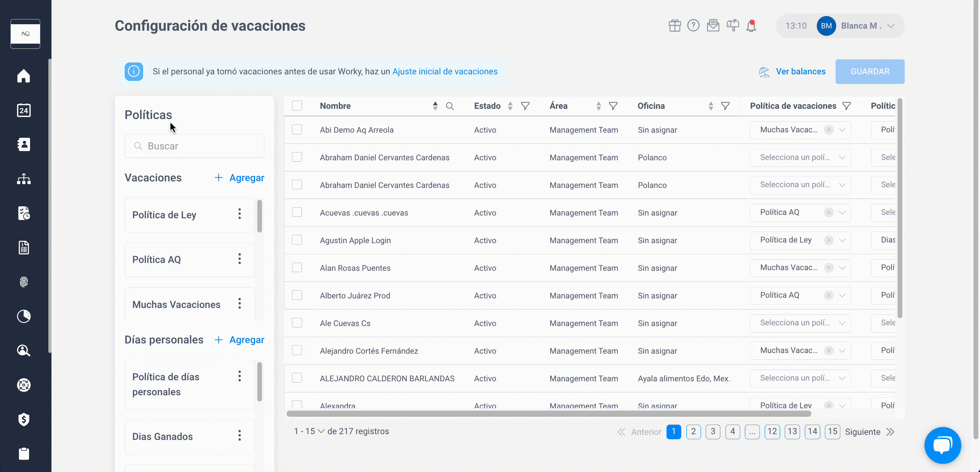Screen dimensions: 980x472
Task: Jump pages with the ellipsis button
Action: pyautogui.click(x=752, y=432)
